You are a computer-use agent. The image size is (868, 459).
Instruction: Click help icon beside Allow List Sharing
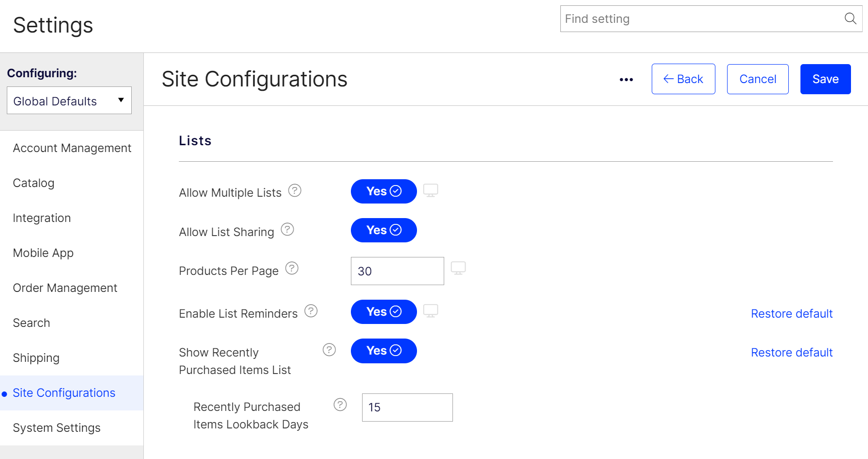click(287, 229)
